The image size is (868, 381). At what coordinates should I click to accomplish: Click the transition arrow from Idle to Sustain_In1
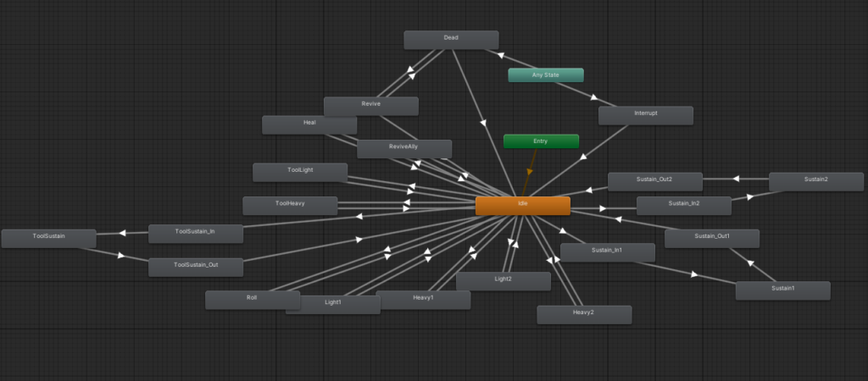click(563, 230)
